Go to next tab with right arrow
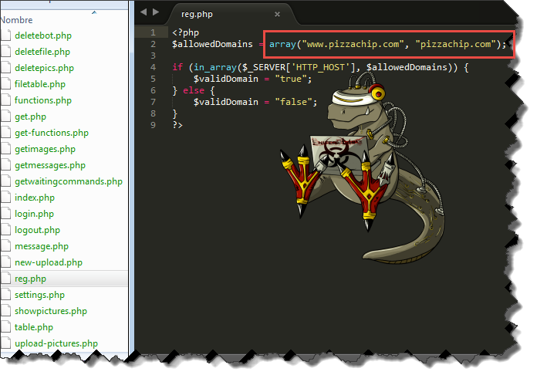Screen dimensions: 547x392 click(156, 12)
